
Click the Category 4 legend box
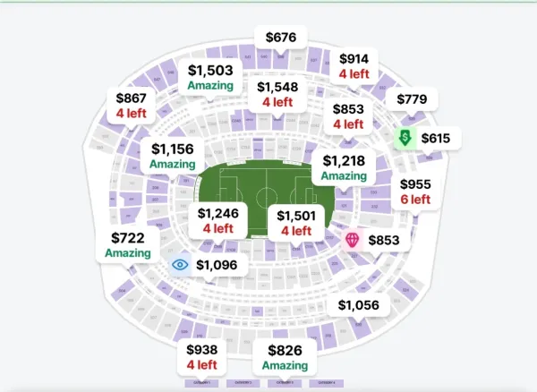tap(327, 383)
